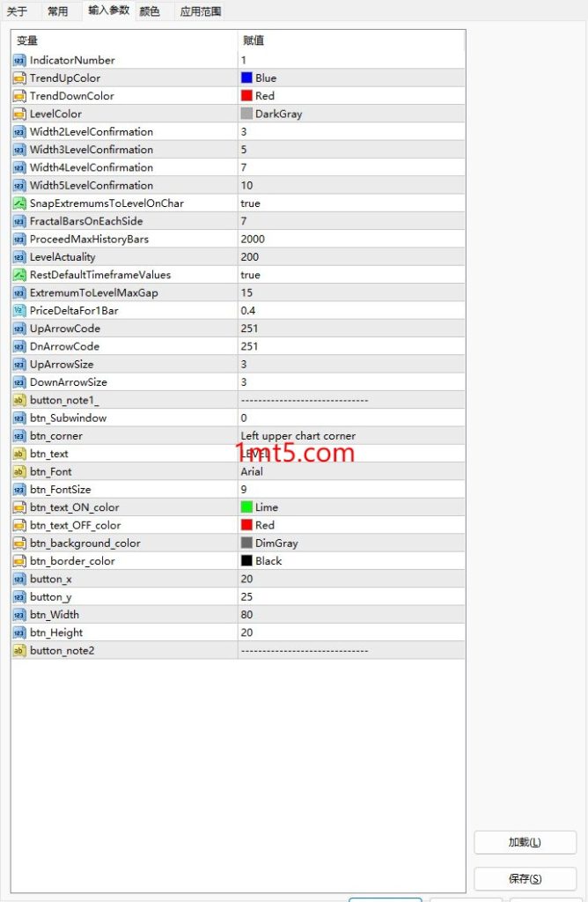The height and width of the screenshot is (902, 588).
Task: Click the btn_border_color parameter icon
Action: tap(19, 561)
